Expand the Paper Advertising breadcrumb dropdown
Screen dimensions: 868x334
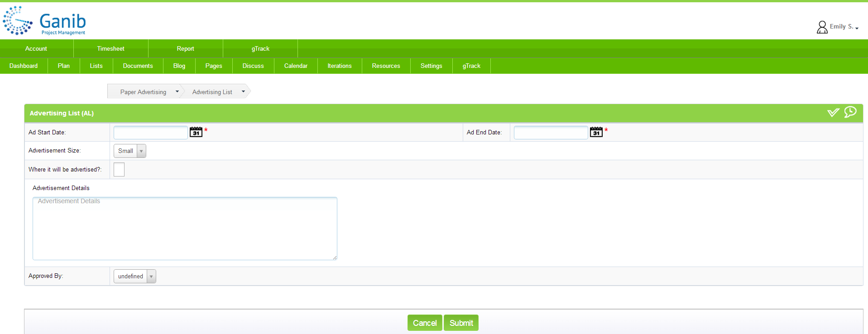tap(177, 91)
